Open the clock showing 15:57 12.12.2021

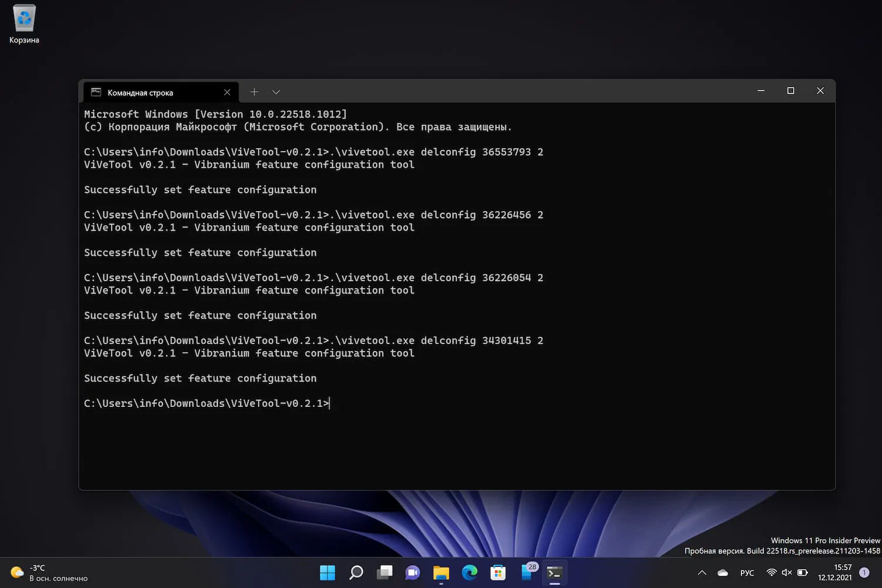(x=835, y=573)
